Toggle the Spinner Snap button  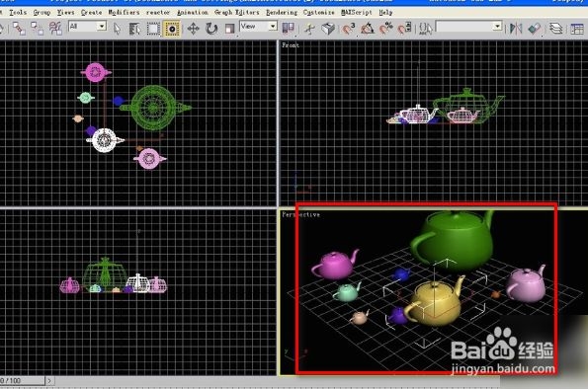[x=404, y=28]
